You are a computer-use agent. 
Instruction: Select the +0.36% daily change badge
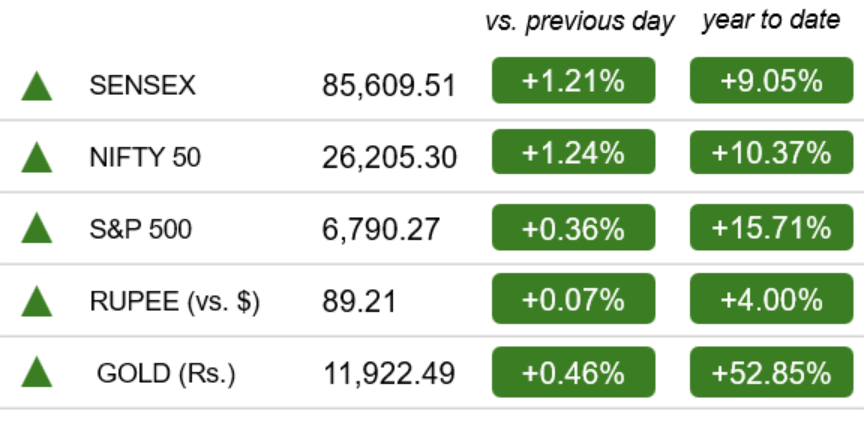pyautogui.click(x=574, y=227)
